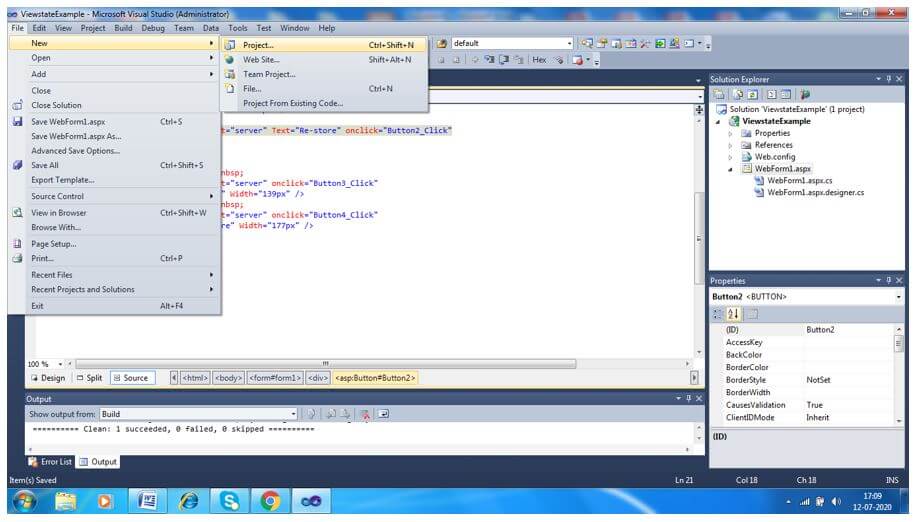Click the <body> breadcrumb tag
The height and width of the screenshot is (522, 915).
coord(228,378)
